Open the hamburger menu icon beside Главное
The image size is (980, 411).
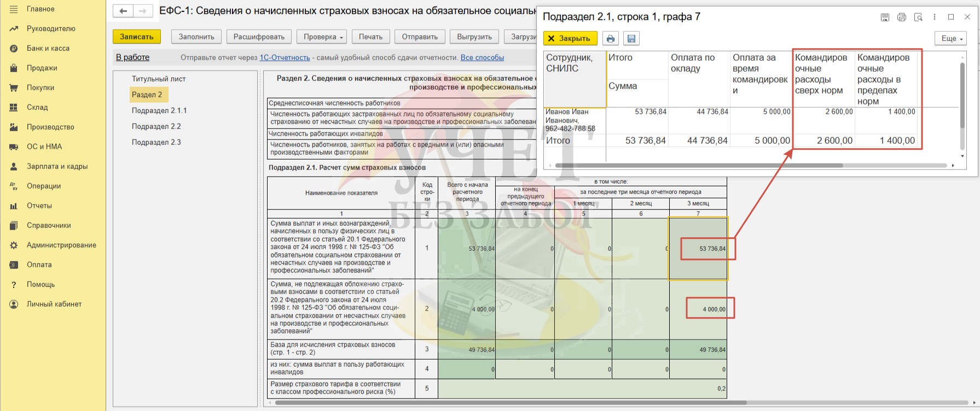click(14, 9)
